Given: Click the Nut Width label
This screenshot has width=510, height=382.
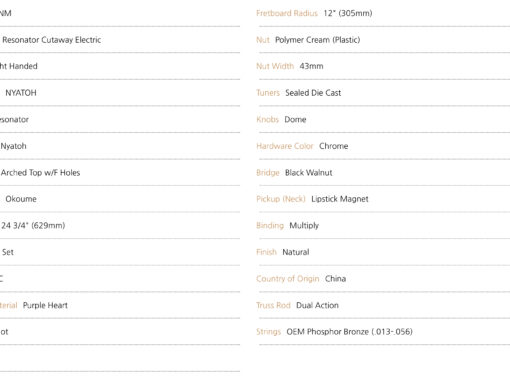Looking at the screenshot, I should coord(275,66).
